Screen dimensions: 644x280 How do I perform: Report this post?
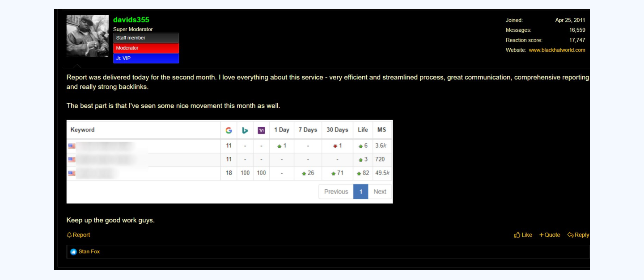point(78,235)
